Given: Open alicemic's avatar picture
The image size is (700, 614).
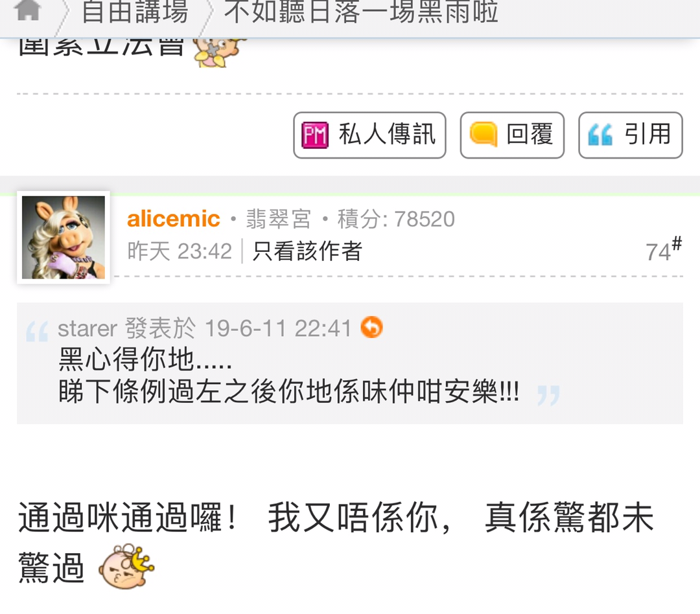Looking at the screenshot, I should [64, 238].
